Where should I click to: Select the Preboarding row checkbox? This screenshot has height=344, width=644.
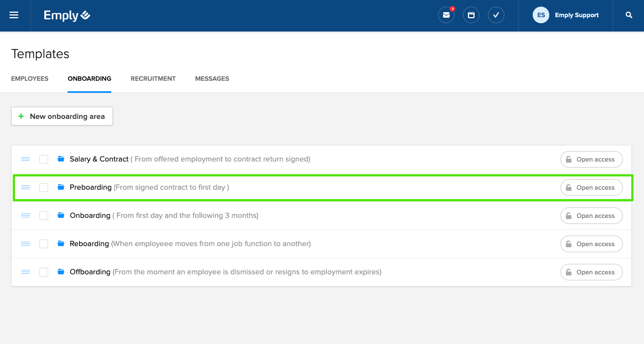(x=44, y=187)
